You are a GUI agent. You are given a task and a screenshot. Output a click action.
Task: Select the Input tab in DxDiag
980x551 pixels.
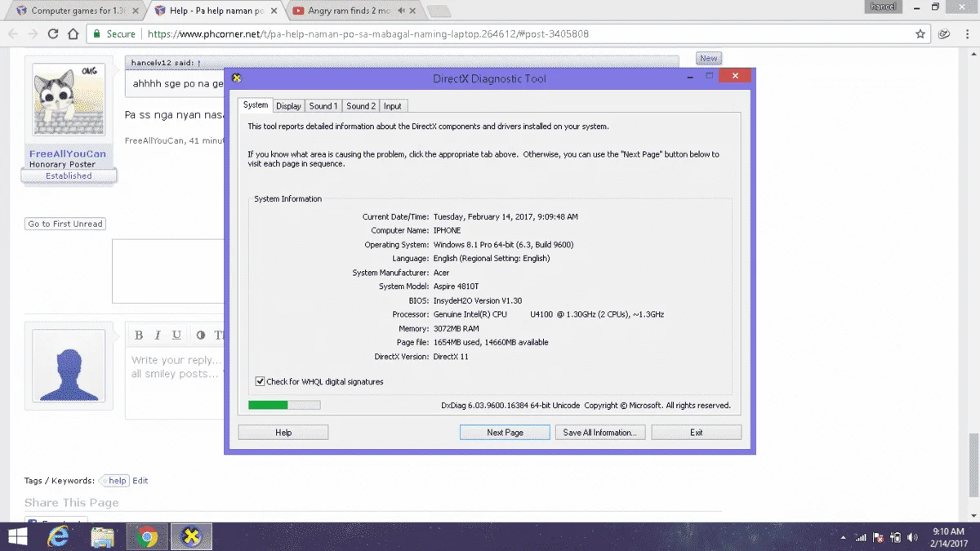tap(393, 106)
